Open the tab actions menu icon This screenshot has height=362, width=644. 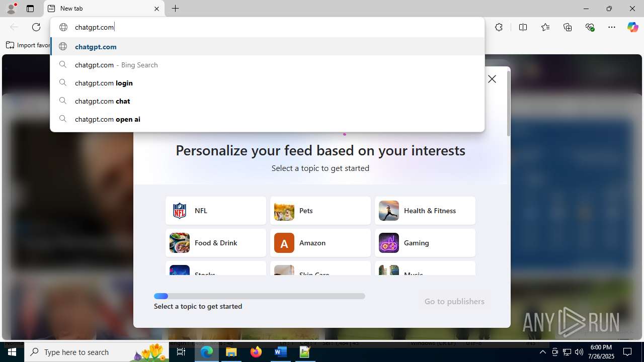click(x=30, y=9)
